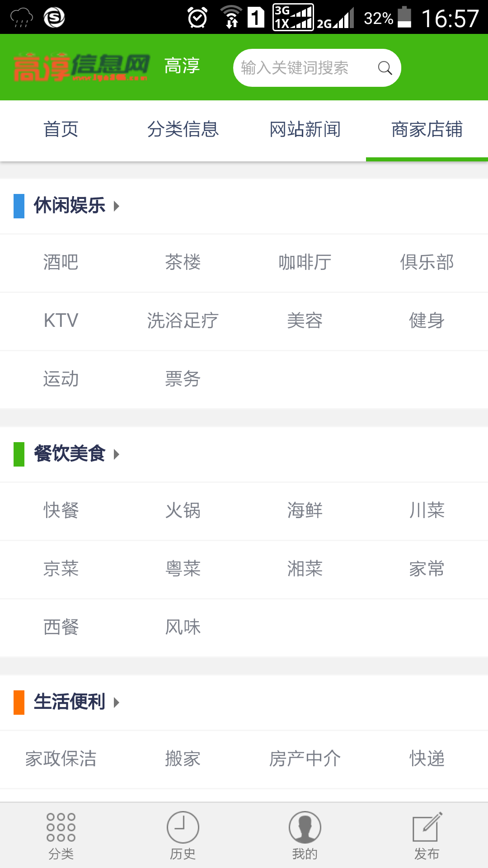The image size is (488, 868).
Task: Tap the search magnifier icon
Action: [385, 68]
